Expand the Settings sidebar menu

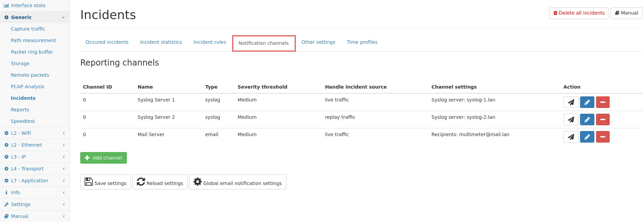point(35,204)
